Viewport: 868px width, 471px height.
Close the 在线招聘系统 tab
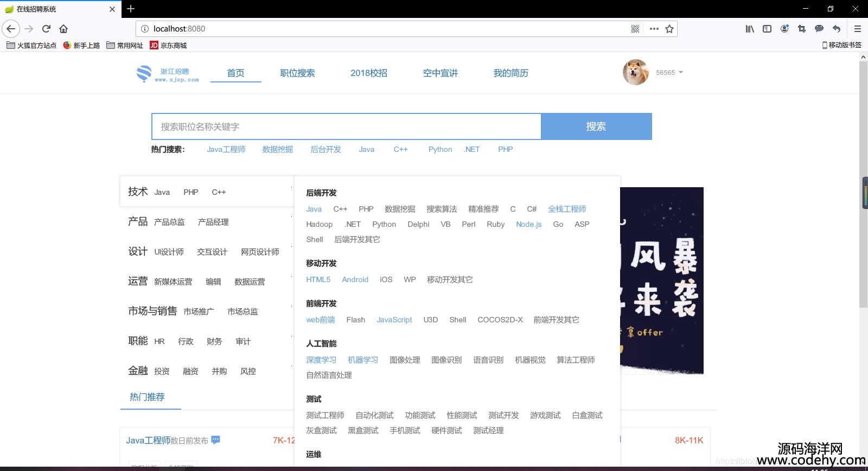pos(112,9)
